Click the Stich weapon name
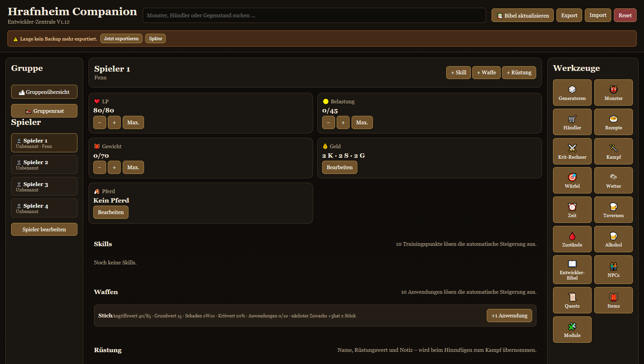Viewport: 644px width, 364px height. coord(105,315)
